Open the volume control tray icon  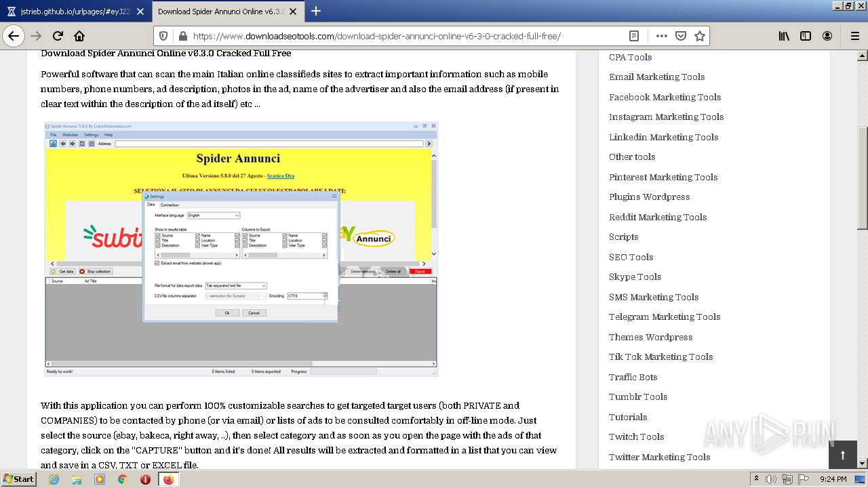[x=771, y=479]
